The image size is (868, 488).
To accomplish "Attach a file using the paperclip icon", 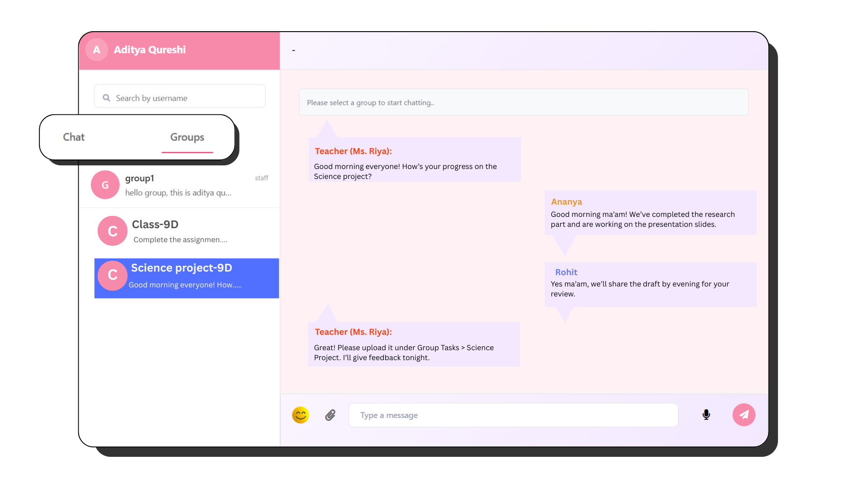I will (330, 415).
